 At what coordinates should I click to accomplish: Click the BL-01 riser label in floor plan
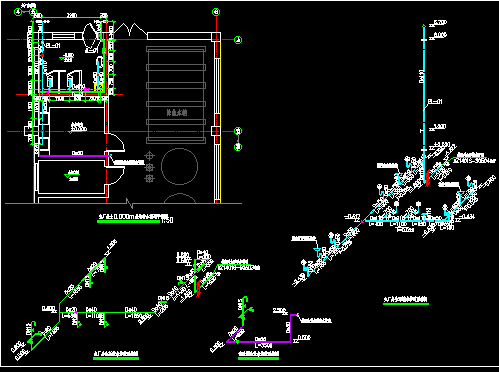[53, 46]
